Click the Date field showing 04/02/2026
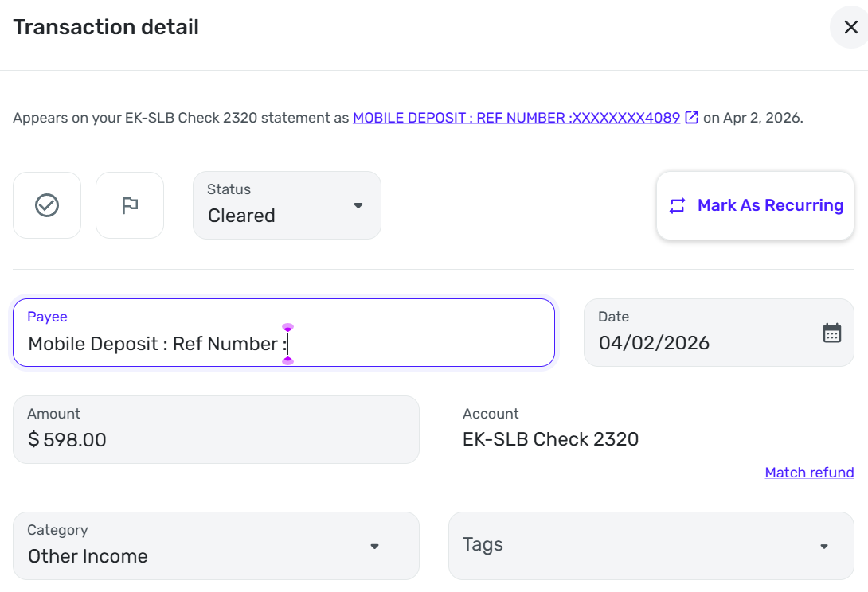The image size is (868, 592). (701, 343)
